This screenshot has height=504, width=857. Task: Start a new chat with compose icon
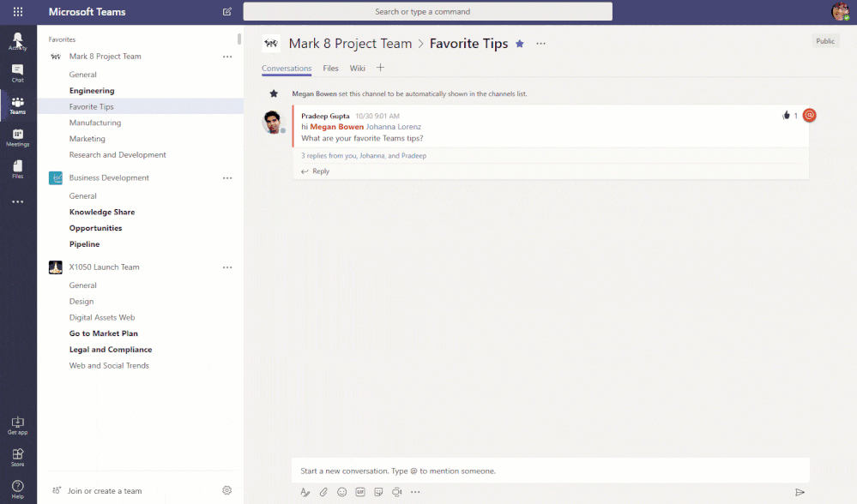(226, 11)
